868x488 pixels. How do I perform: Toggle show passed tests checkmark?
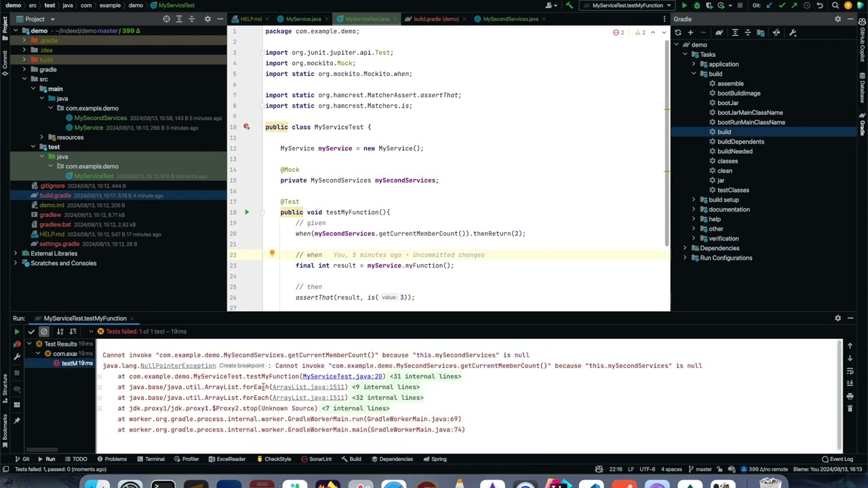pos(31,331)
